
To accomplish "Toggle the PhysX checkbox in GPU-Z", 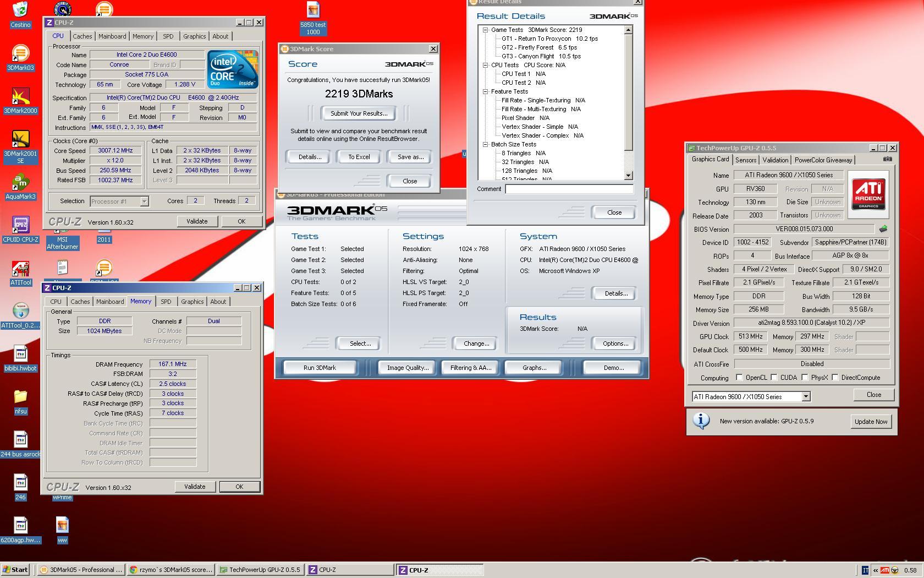I will pyautogui.click(x=805, y=378).
